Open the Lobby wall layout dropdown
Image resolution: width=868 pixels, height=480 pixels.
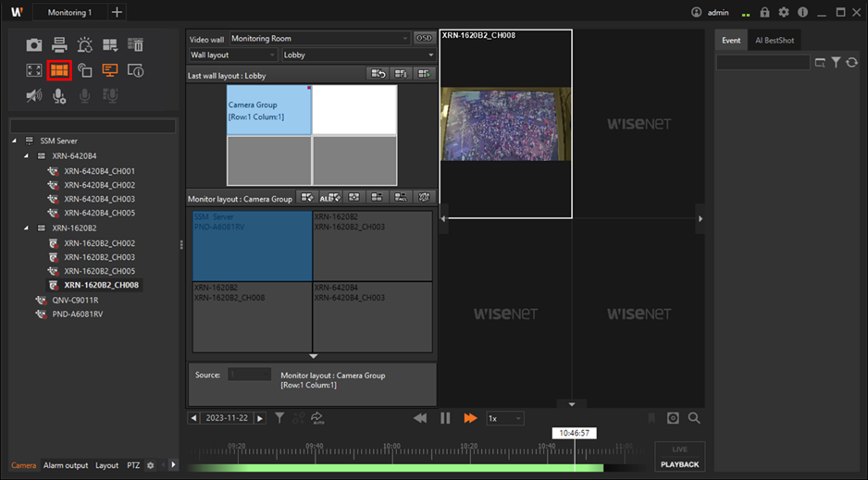(358, 55)
